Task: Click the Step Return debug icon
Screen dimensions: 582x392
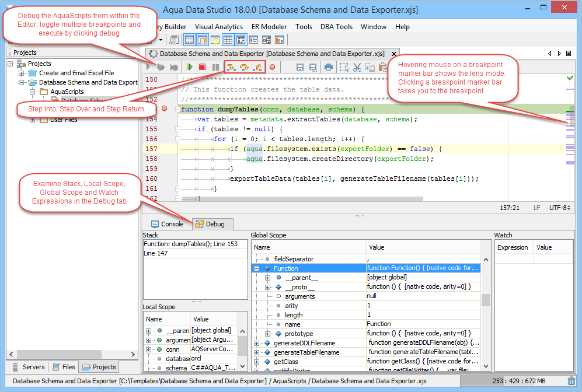Action: point(257,67)
